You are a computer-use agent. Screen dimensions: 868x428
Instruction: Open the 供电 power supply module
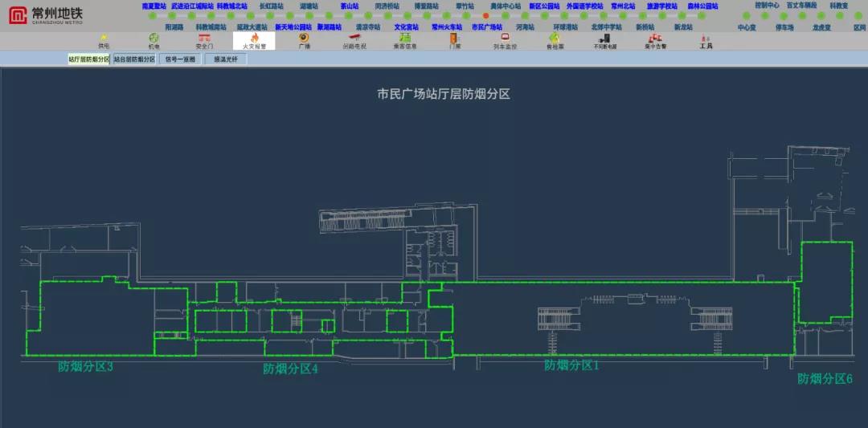pos(104,41)
